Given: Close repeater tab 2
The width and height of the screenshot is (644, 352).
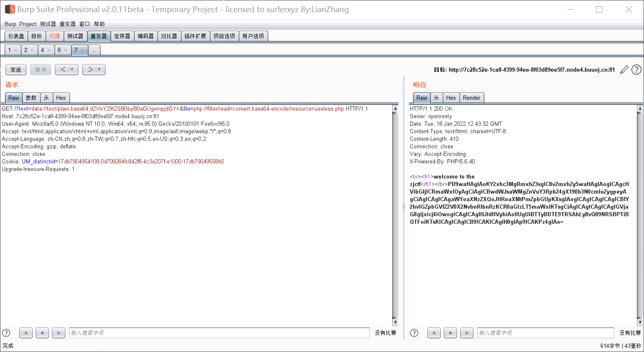Looking at the screenshot, I should click(32, 50).
